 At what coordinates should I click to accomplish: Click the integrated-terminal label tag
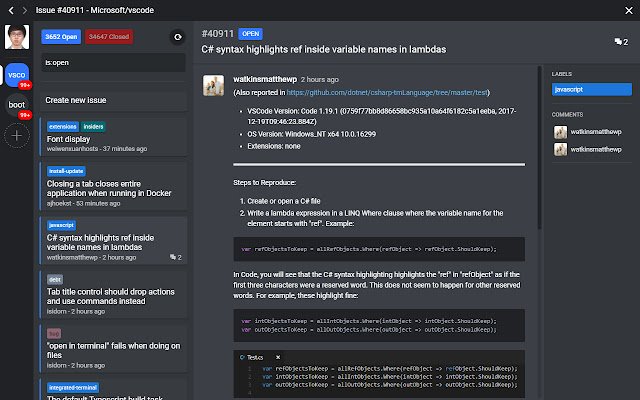73,387
